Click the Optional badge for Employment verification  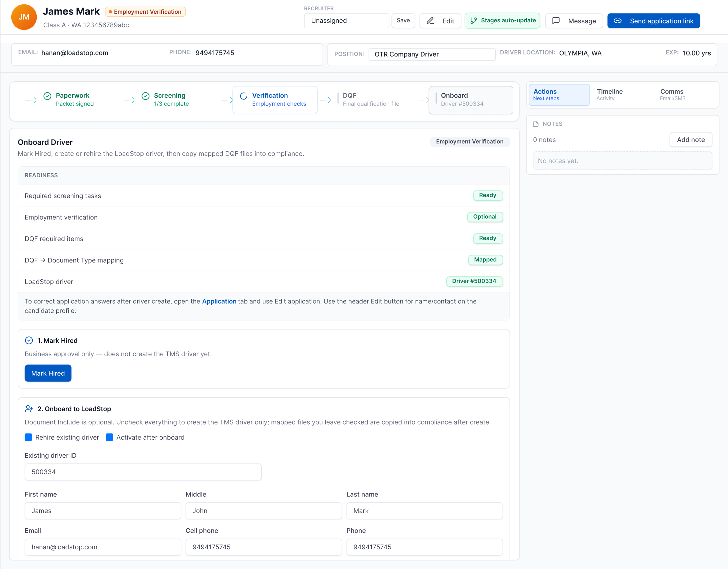tap(485, 217)
